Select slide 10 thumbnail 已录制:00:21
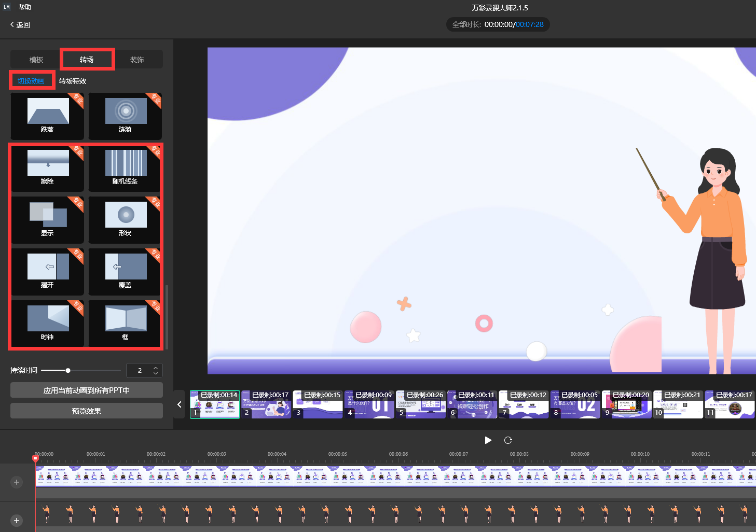This screenshot has height=532, width=756. click(x=678, y=404)
